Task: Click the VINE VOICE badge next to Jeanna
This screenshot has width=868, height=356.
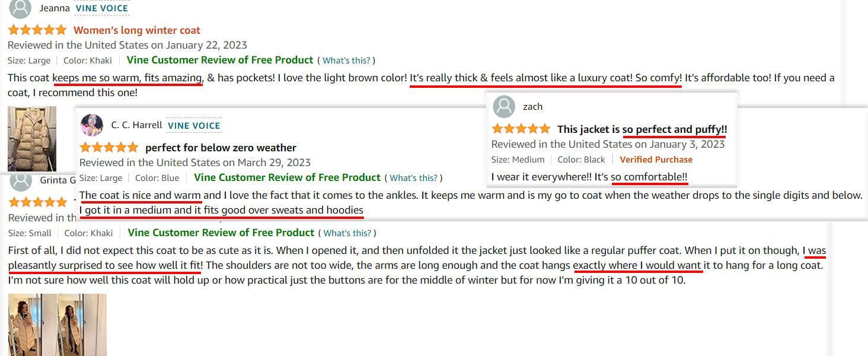Action: point(101,8)
